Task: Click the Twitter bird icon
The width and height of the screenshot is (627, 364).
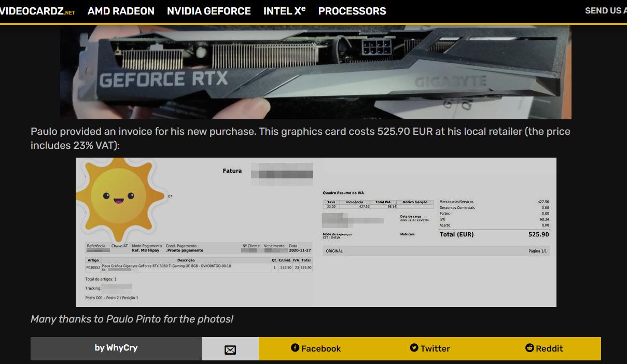Action: tap(414, 348)
